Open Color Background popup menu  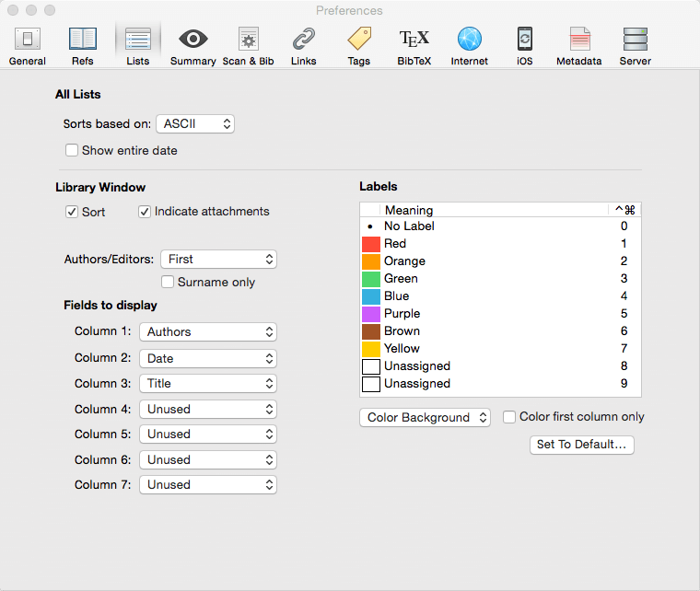click(425, 418)
